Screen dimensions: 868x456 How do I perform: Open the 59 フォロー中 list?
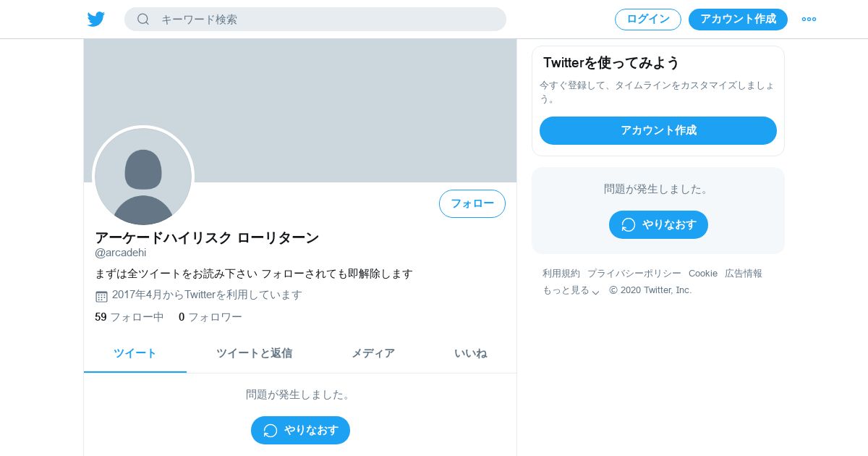[129, 317]
